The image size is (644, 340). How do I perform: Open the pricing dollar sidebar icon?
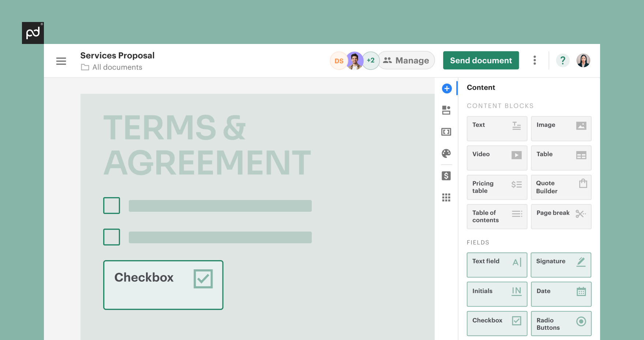[446, 176]
